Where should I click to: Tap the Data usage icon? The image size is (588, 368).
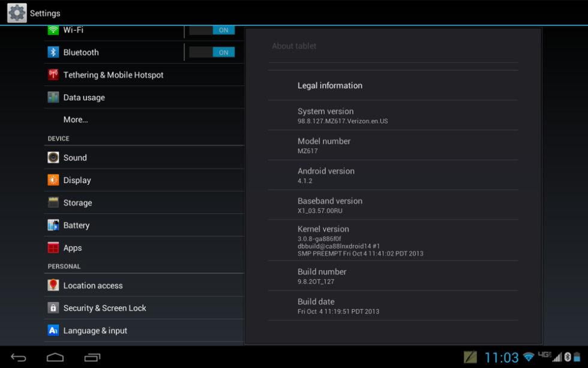[x=53, y=97]
